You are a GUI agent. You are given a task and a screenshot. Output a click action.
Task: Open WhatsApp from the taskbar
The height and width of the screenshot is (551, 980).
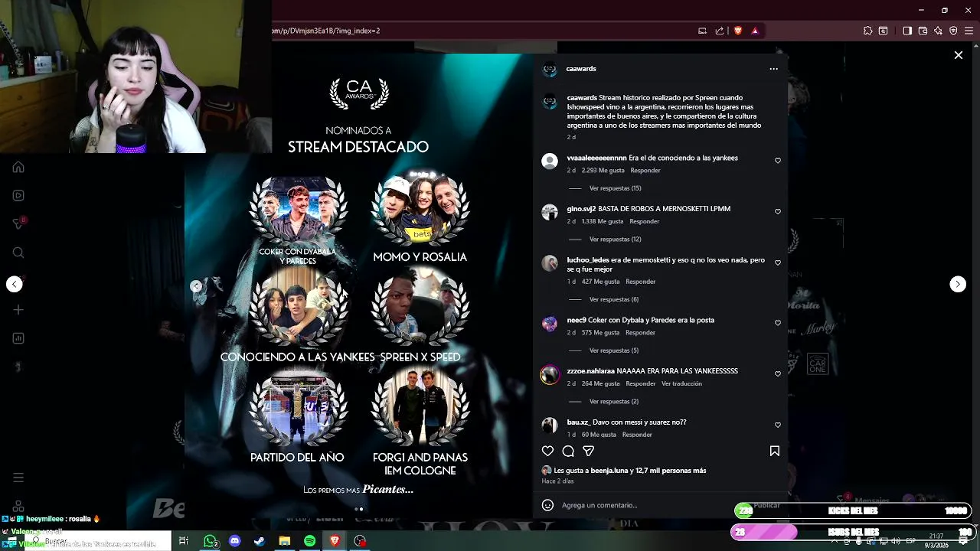(210, 541)
